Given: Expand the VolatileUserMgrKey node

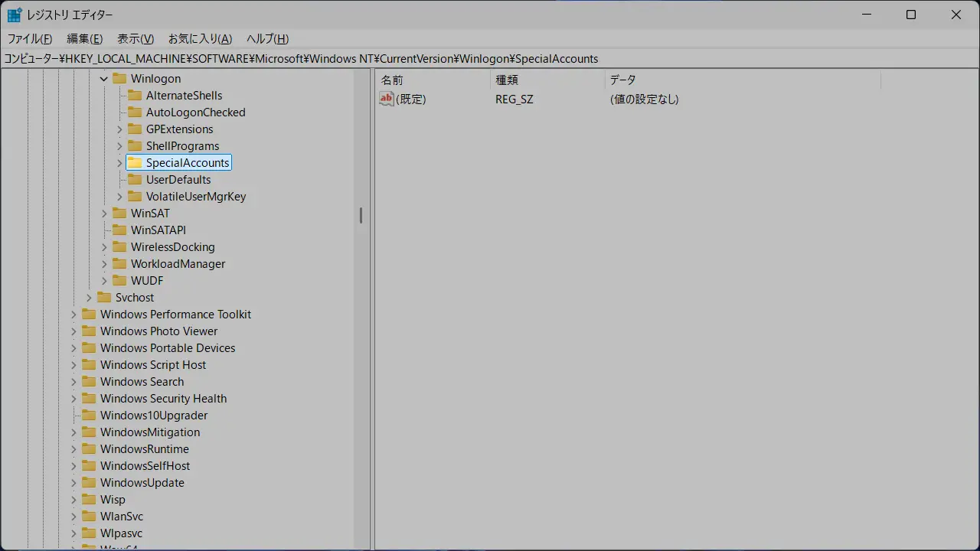Looking at the screenshot, I should (x=119, y=197).
